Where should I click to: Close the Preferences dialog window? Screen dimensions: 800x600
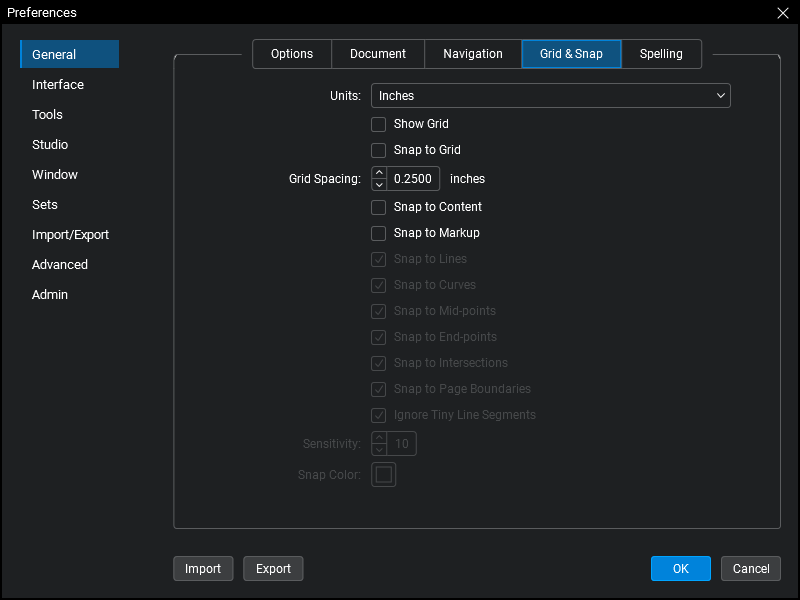(x=782, y=13)
